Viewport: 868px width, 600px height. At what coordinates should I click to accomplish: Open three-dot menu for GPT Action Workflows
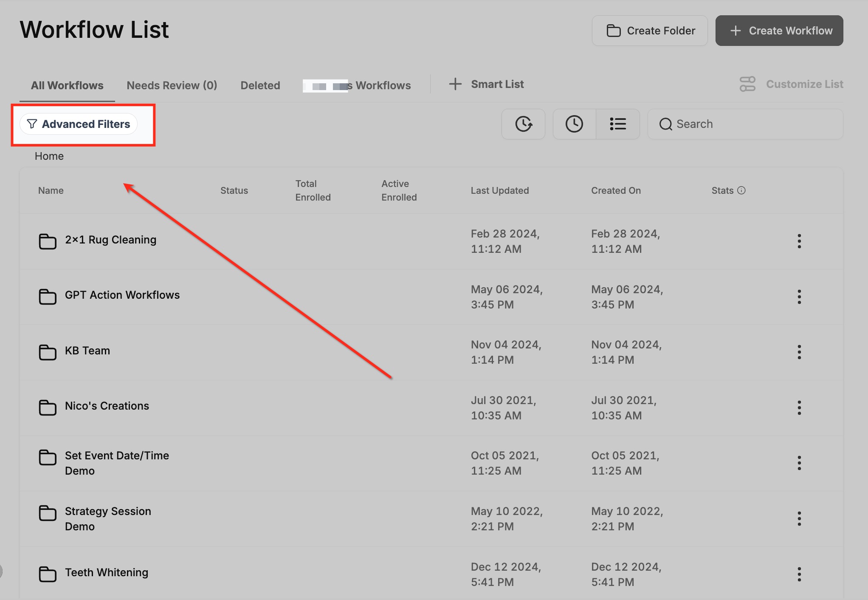pos(799,297)
